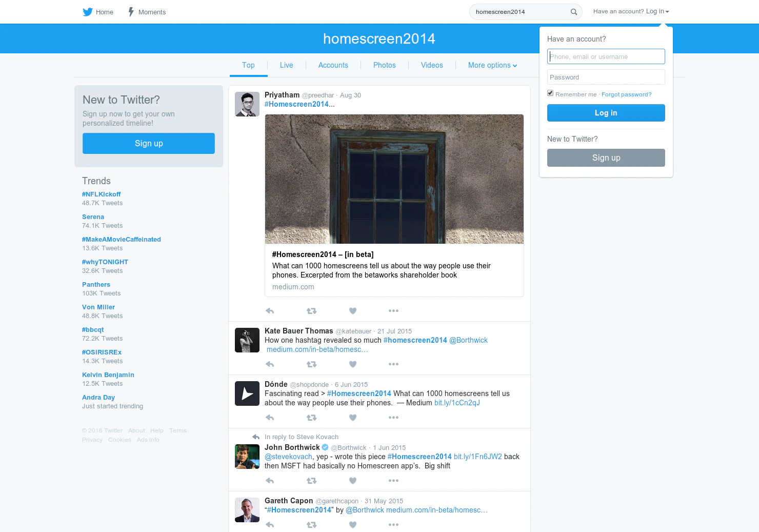Image resolution: width=759 pixels, height=532 pixels.
Task: Open the Andra Day trend
Action: [x=98, y=398]
